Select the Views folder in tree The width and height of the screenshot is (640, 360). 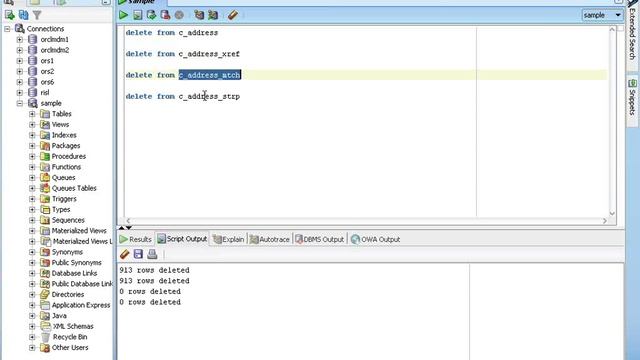[60, 124]
